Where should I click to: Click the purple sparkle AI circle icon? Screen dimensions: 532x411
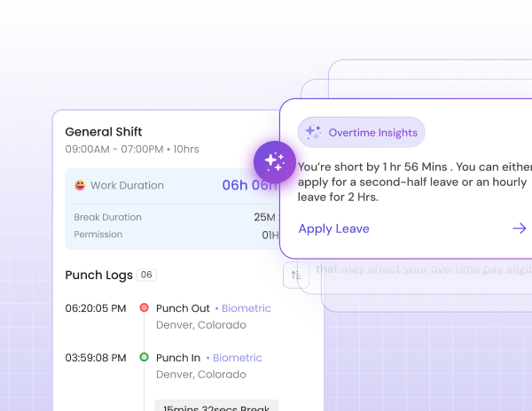[x=274, y=162]
